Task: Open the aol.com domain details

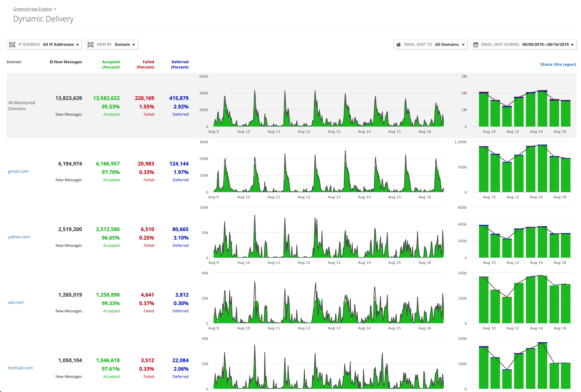Action: click(16, 302)
